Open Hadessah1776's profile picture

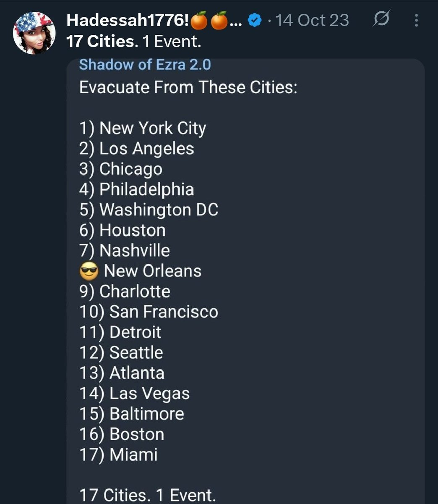tap(34, 33)
